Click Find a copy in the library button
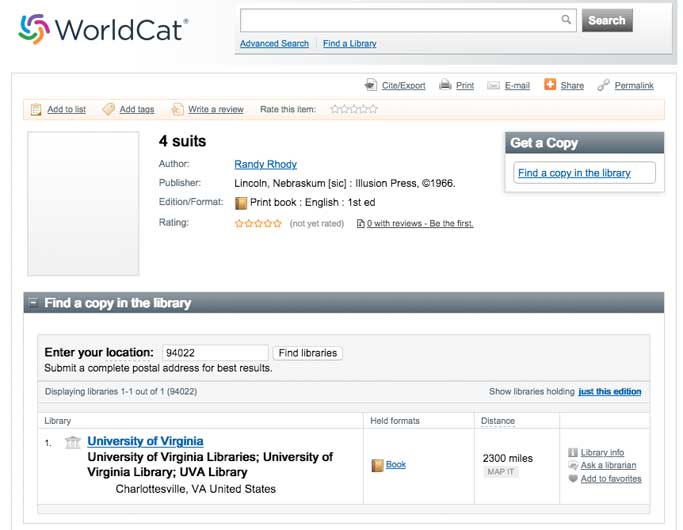 click(584, 173)
